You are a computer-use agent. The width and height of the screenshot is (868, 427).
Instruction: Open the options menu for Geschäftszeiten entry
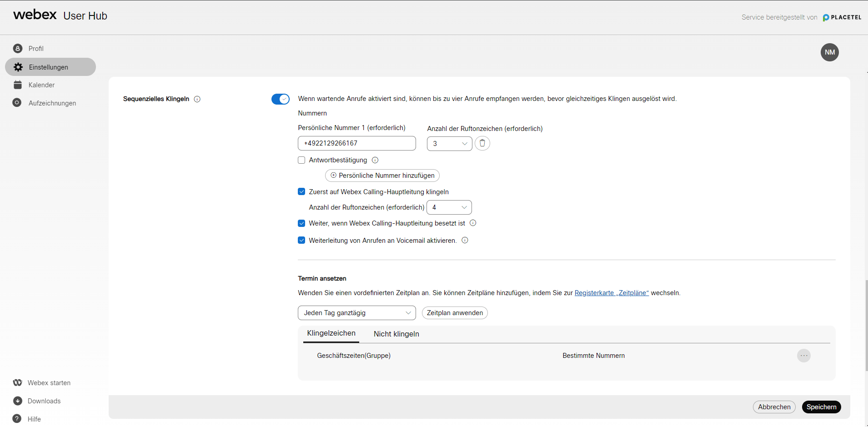coord(803,356)
